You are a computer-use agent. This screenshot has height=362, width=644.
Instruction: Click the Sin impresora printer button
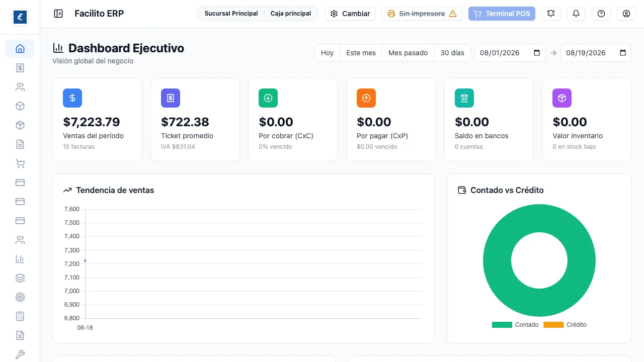pos(422,14)
